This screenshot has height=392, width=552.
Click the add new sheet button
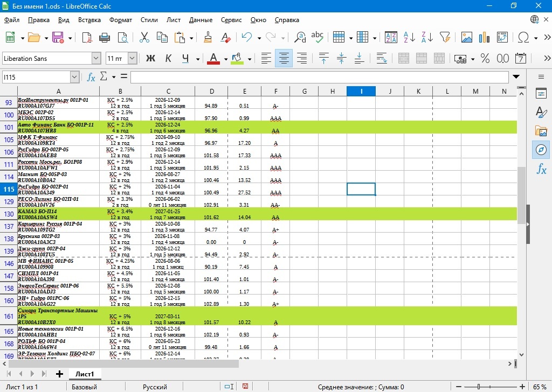click(x=59, y=374)
